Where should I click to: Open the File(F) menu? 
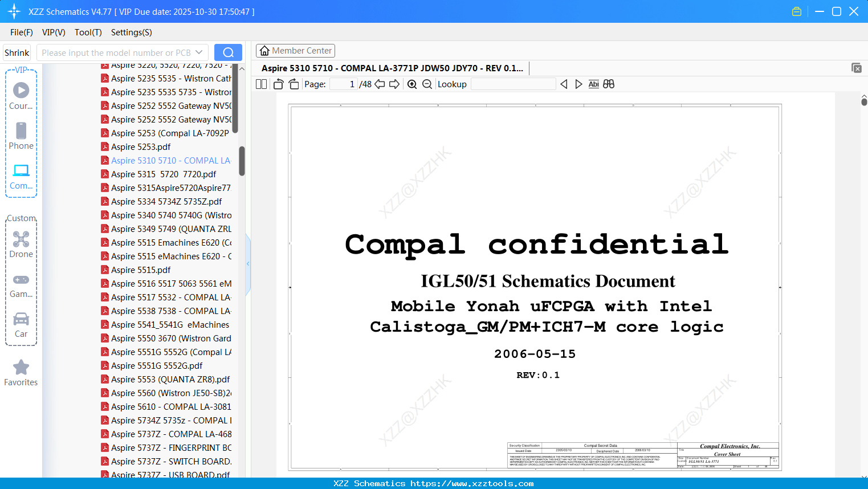(x=22, y=32)
